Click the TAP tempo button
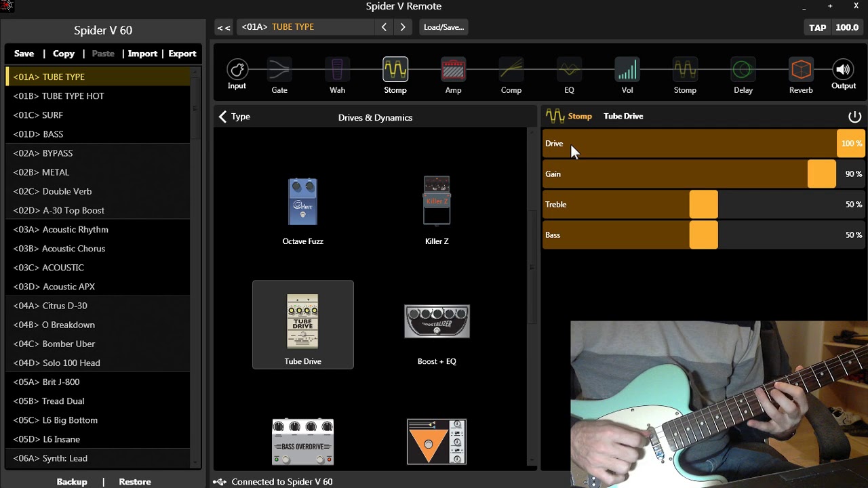The height and width of the screenshot is (488, 868). point(817,28)
